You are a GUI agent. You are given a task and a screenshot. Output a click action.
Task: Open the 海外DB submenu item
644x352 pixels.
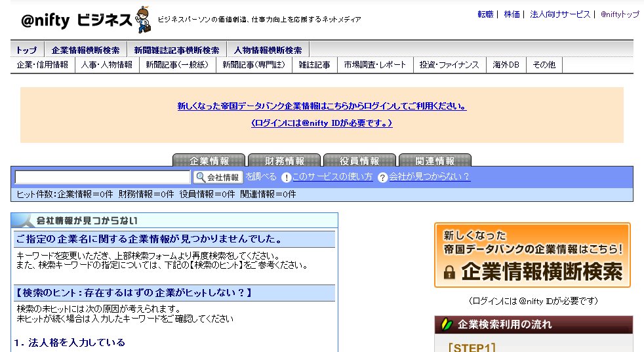(506, 65)
